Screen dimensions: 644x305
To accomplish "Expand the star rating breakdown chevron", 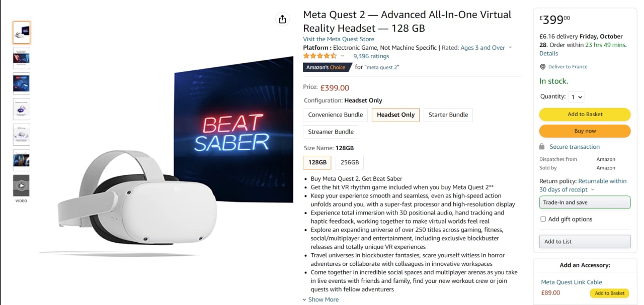I will tap(343, 56).
